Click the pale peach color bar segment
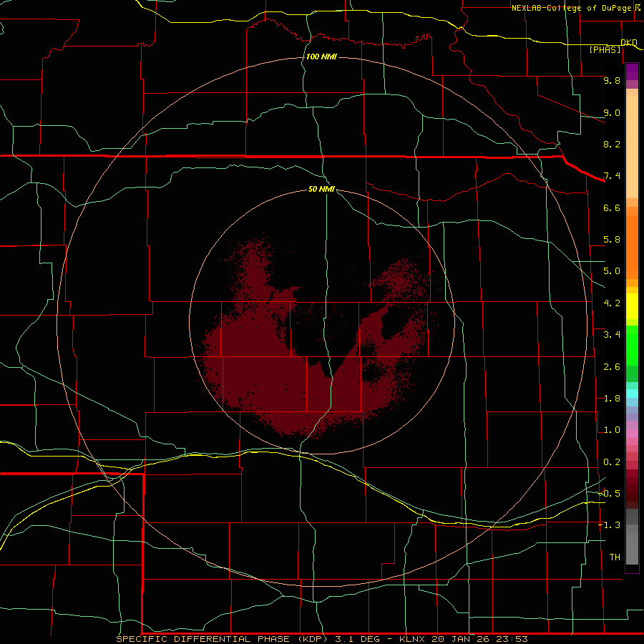The height and width of the screenshot is (644, 644). (x=632, y=147)
